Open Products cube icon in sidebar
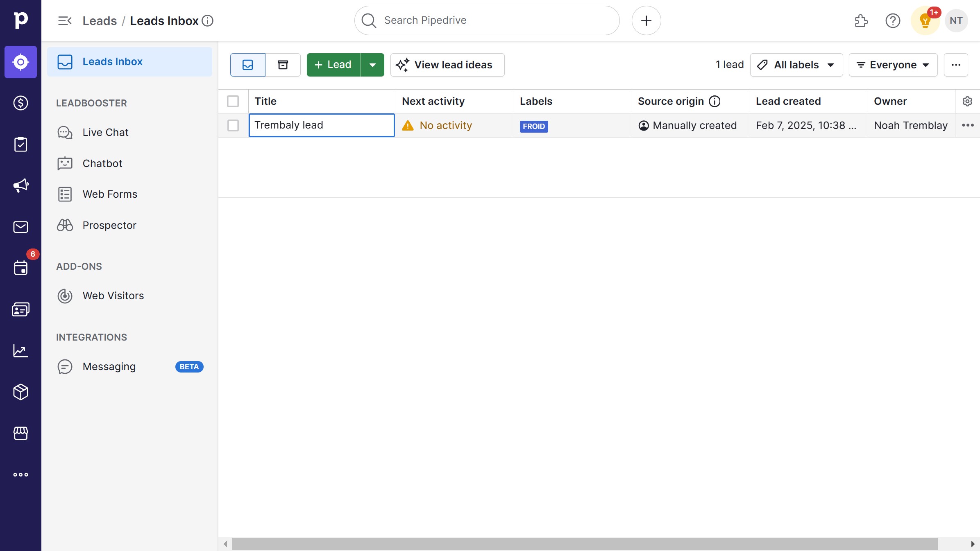 coord(20,392)
